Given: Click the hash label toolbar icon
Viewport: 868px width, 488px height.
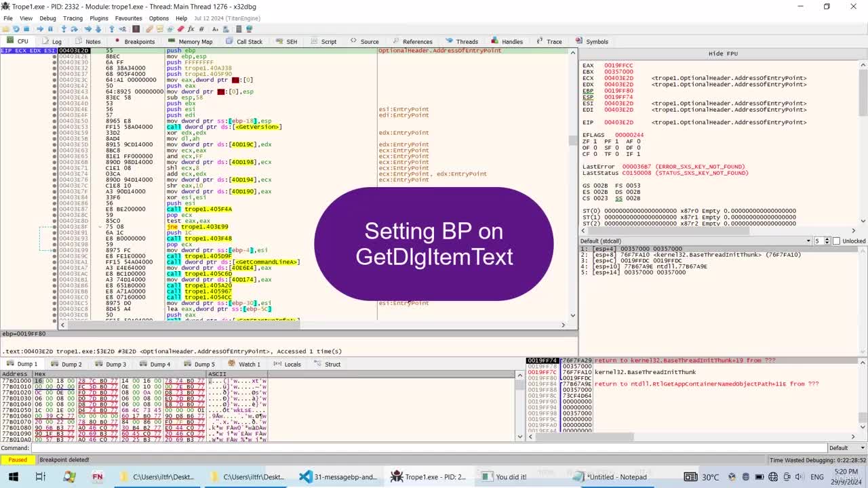Looking at the screenshot, I should pos(201,29).
